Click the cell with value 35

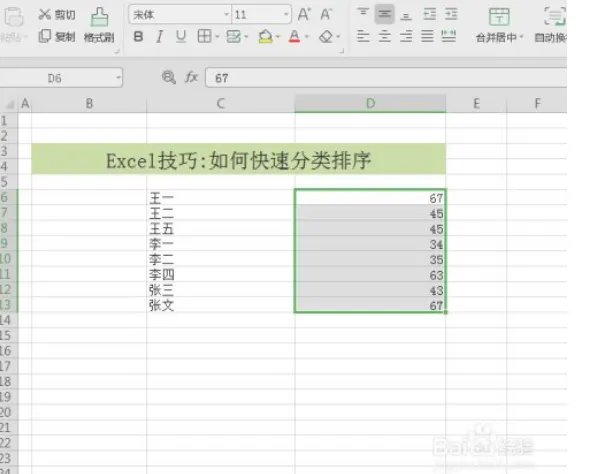tap(370, 259)
